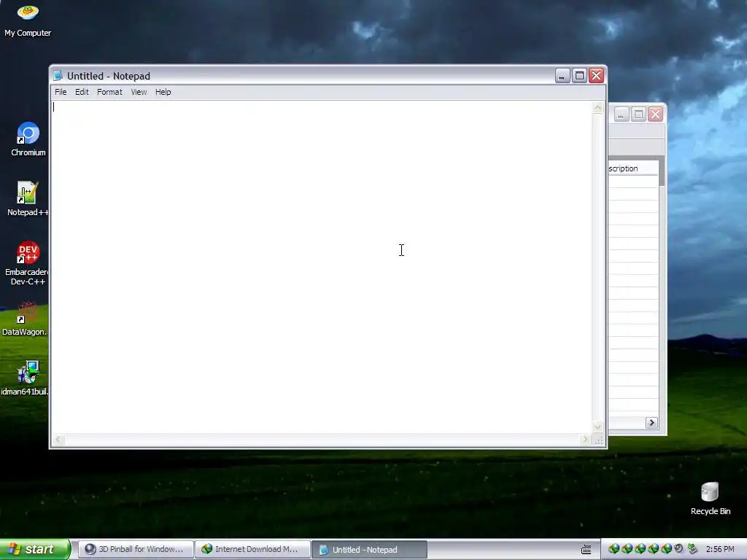Click the on-screen keyboard taskbar icon
Screen dimensions: 747x560
(x=586, y=550)
